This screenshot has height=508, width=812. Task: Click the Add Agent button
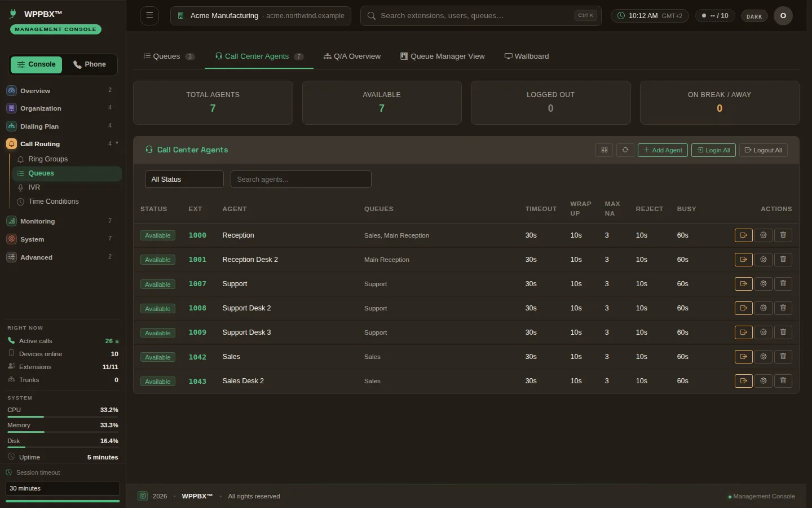(663, 150)
